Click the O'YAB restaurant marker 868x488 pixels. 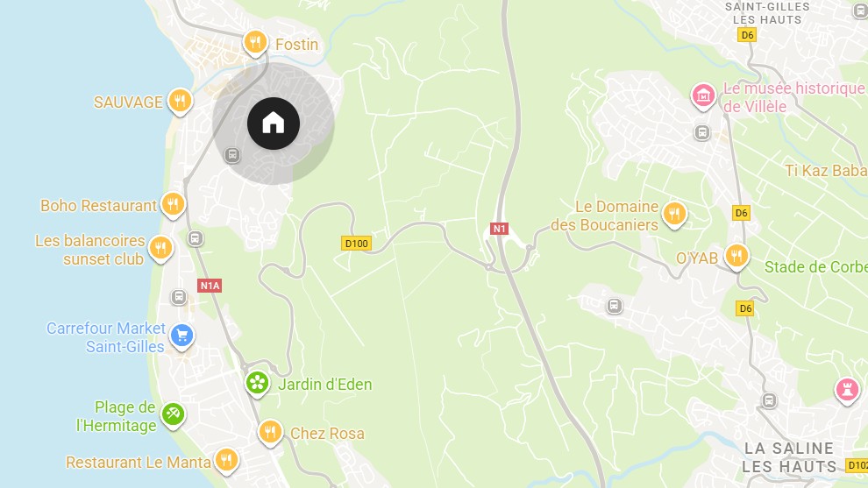click(x=736, y=258)
